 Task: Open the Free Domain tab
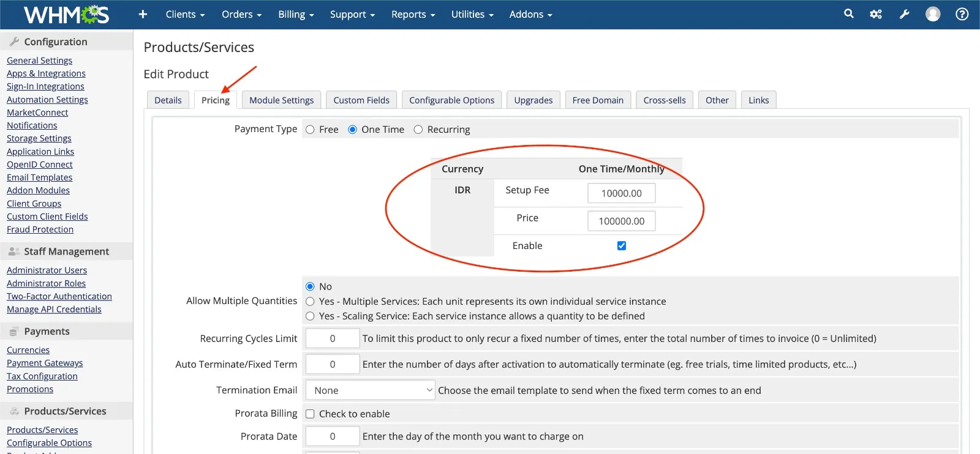point(598,100)
